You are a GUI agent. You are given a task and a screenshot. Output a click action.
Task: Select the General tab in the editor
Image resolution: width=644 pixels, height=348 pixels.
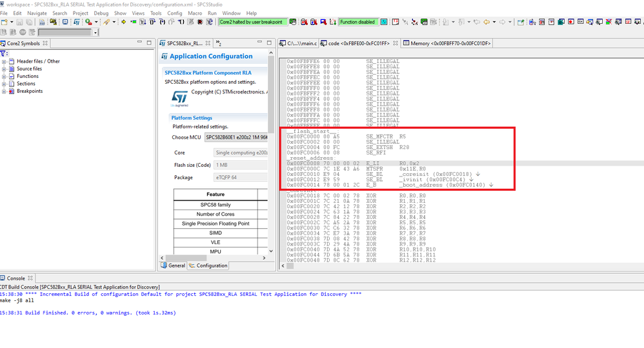(173, 266)
